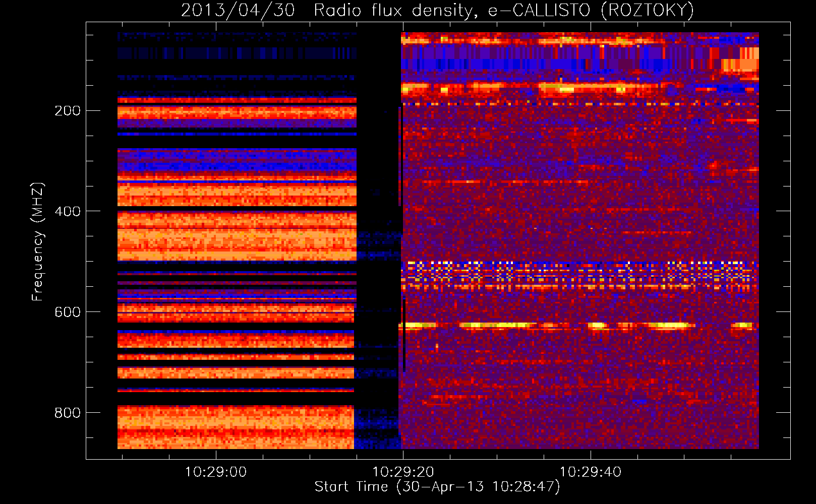This screenshot has height=504, width=816.
Task: Click the 400 frequency tick label
Action: tap(68, 212)
